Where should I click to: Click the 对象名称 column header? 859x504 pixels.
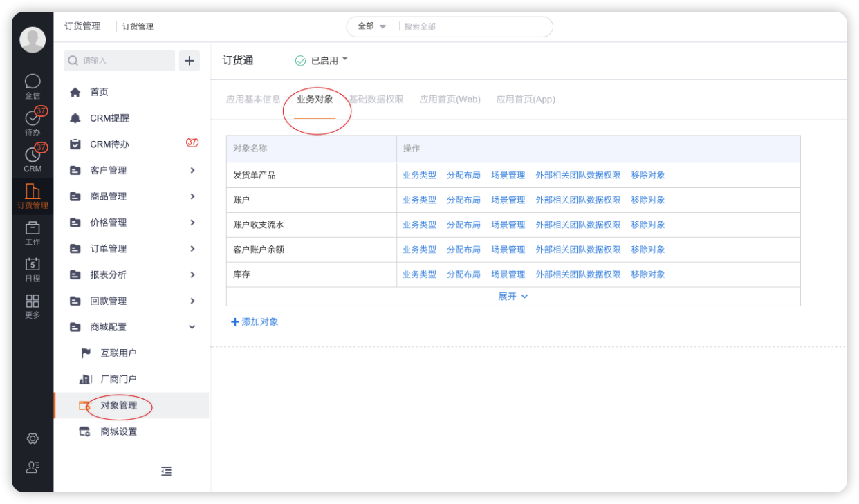pyautogui.click(x=311, y=149)
